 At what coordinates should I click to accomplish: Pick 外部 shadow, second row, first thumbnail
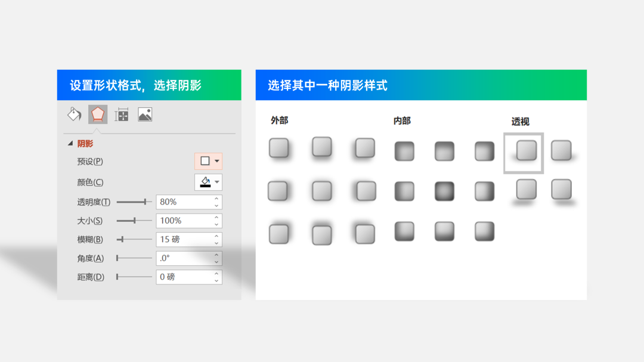click(278, 191)
